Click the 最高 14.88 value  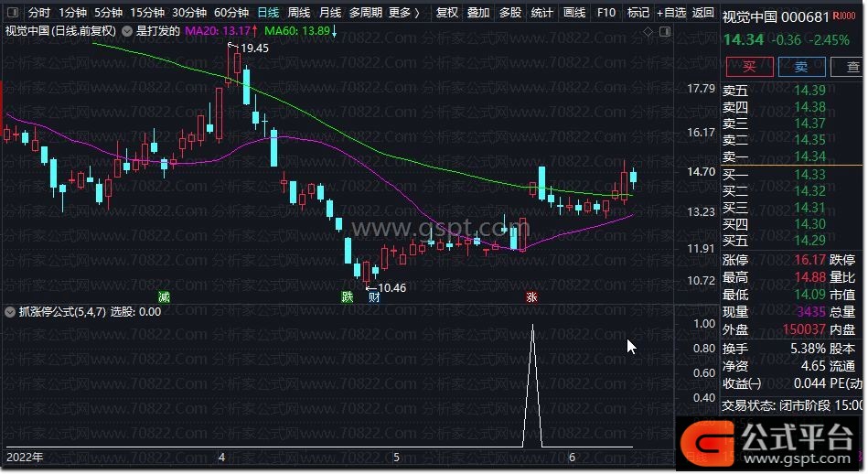coord(809,277)
